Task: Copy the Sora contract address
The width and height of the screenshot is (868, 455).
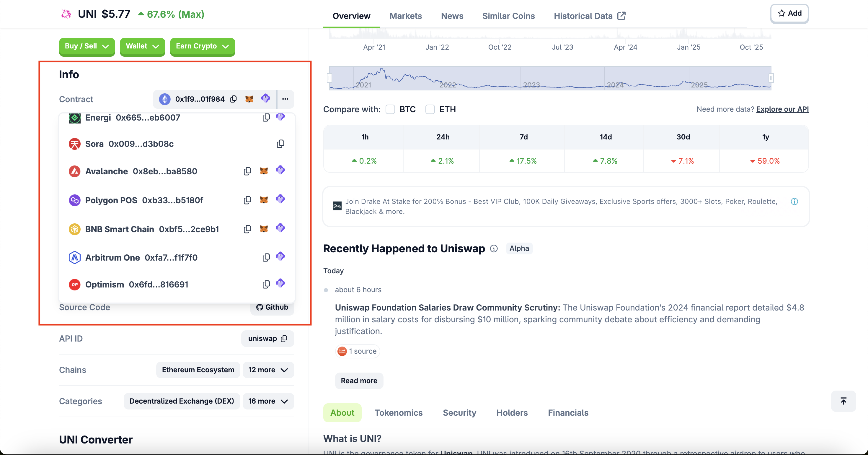Action: click(280, 144)
